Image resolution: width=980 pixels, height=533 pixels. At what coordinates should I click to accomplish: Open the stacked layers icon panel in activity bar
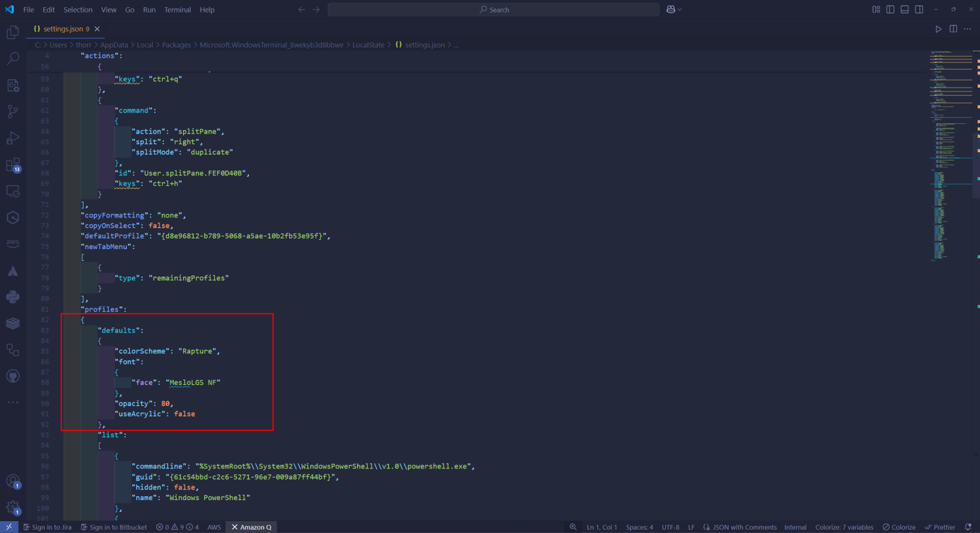[13, 323]
